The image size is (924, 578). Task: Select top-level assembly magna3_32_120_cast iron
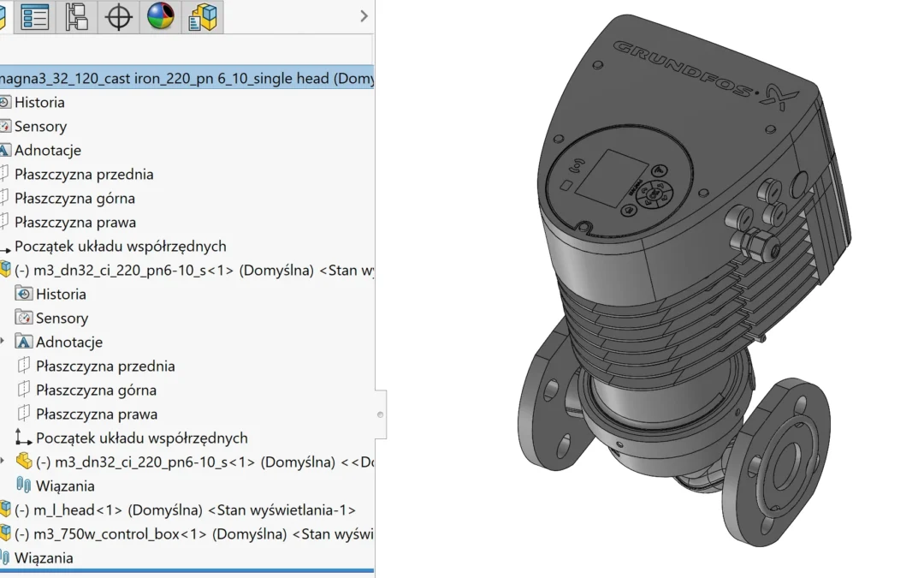(187, 78)
